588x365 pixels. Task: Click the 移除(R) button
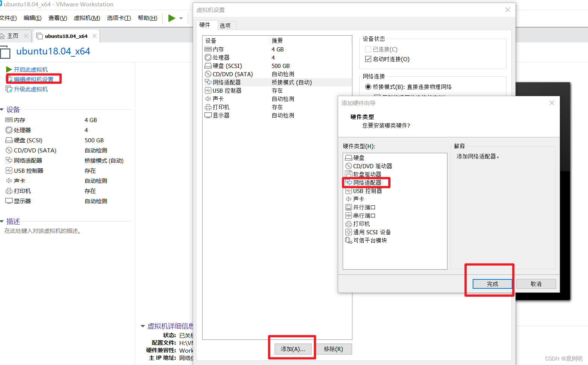tap(334, 349)
